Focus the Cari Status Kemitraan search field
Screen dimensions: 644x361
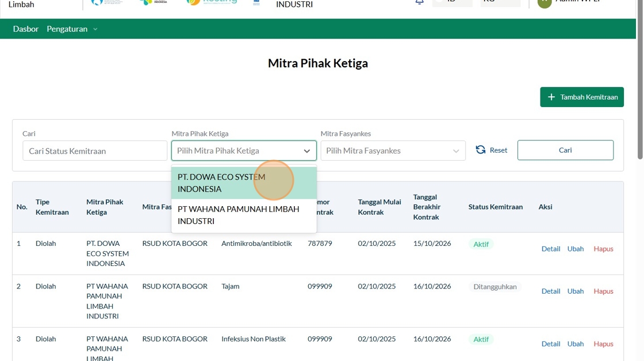tap(95, 151)
